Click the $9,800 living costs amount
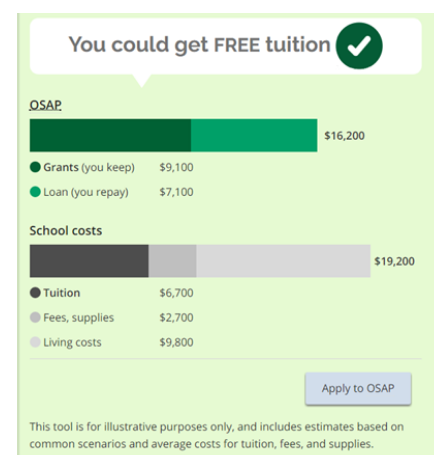Viewport: 442px width, 466px height. coord(176,342)
